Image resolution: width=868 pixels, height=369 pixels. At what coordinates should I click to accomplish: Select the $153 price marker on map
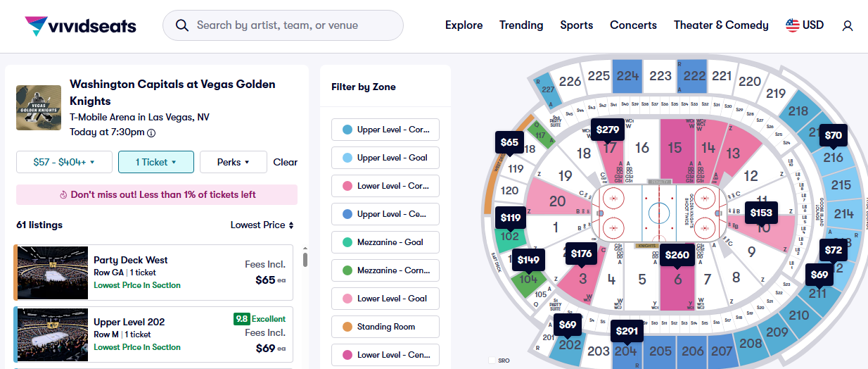[x=761, y=213]
